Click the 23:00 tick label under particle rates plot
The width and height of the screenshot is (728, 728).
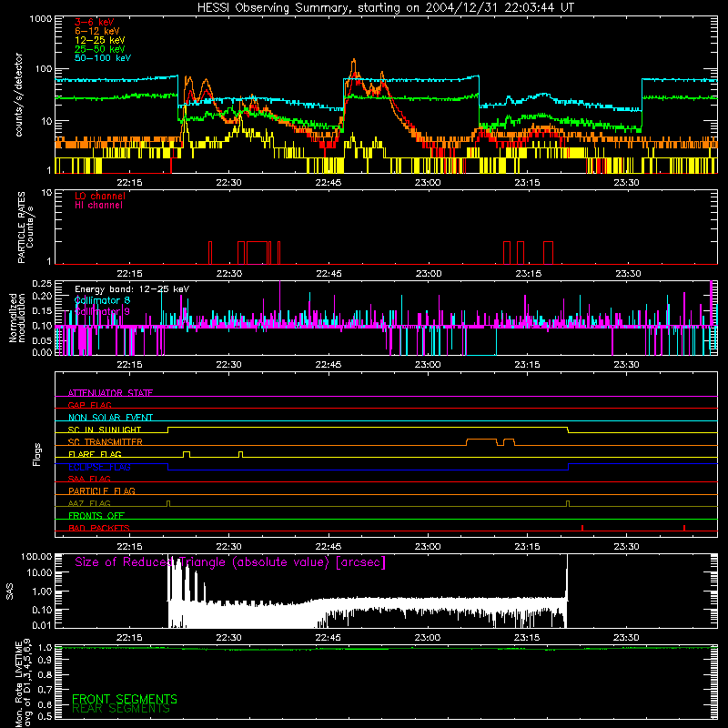[429, 274]
